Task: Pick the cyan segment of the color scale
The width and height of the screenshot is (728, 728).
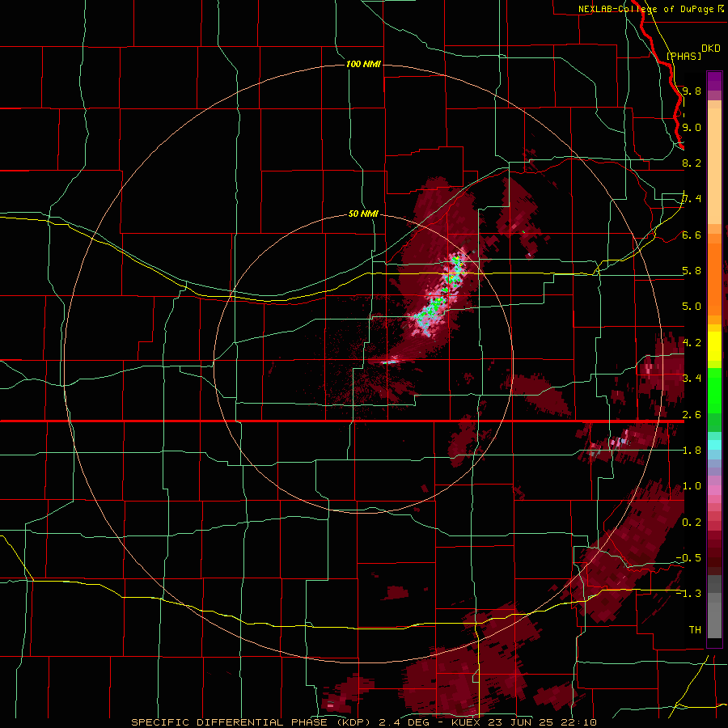Action: 714,445
